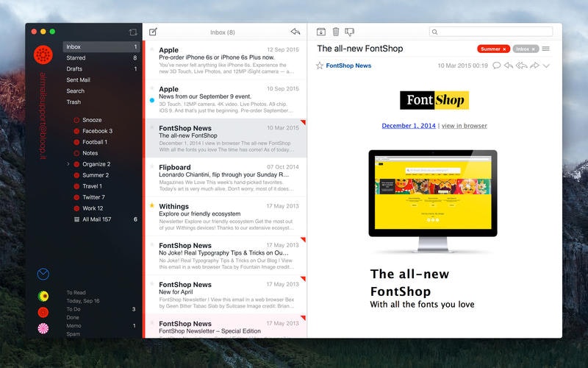Click the sidebar collapse icon in dark panel

pyautogui.click(x=133, y=32)
